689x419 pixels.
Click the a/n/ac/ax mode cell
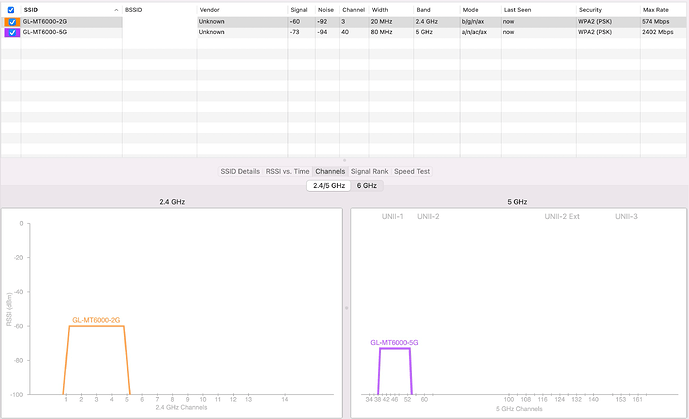[x=474, y=32]
